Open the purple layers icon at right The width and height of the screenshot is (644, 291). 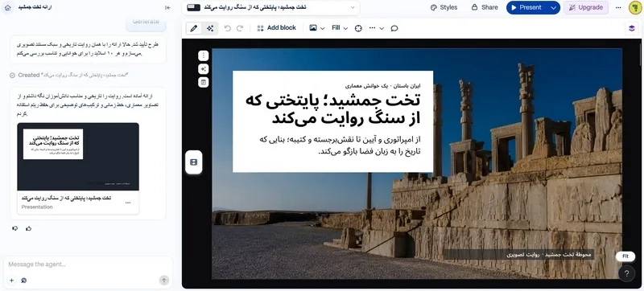coord(632,28)
